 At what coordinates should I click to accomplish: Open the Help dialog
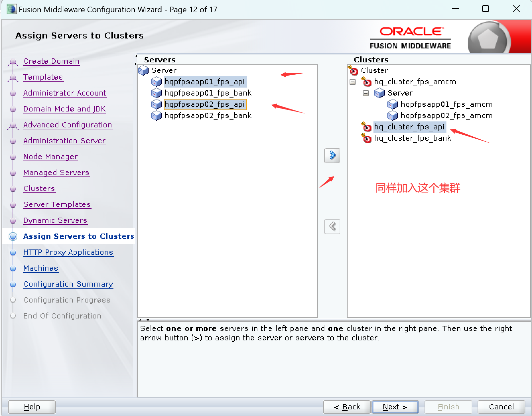tap(32, 407)
